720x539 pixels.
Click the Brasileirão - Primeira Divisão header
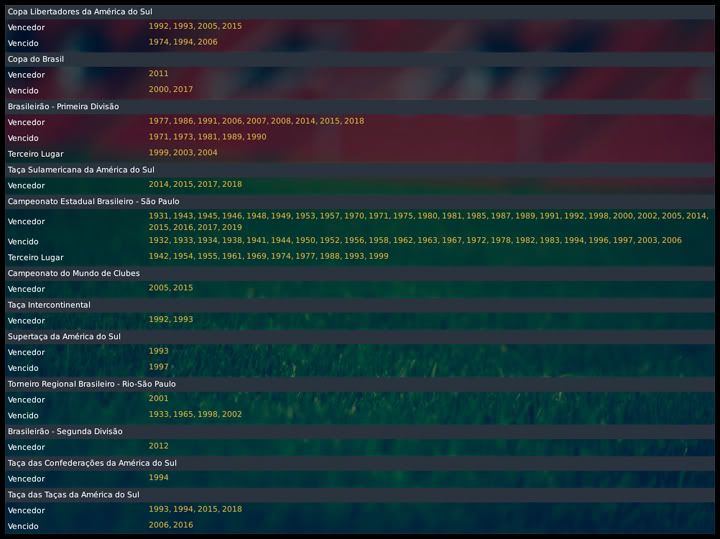tap(63, 106)
